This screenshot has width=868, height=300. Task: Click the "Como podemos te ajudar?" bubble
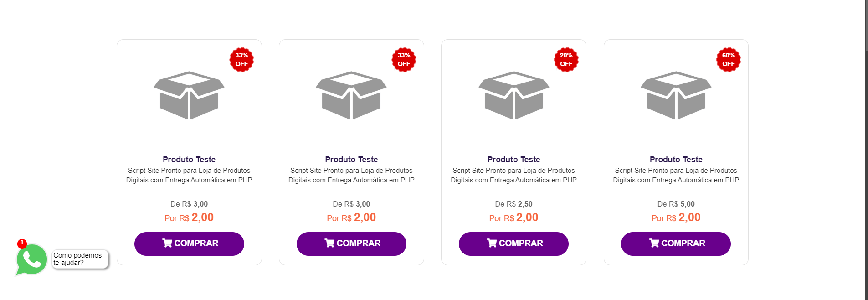[80, 259]
